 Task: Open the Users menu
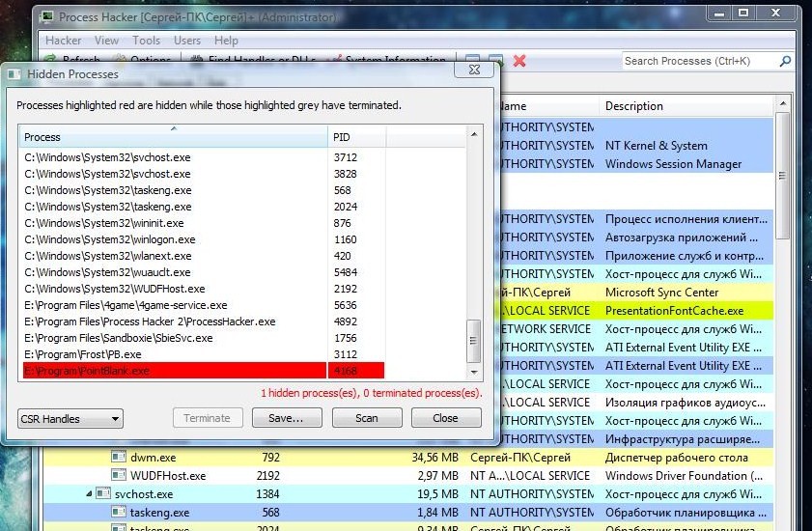click(187, 41)
